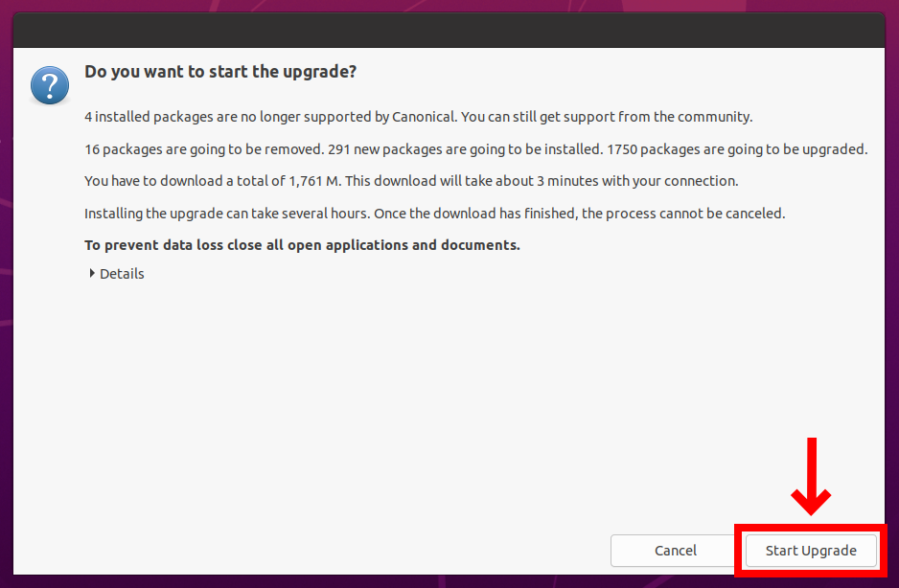Click the line about Canonical-unsupported packages
Screen dimensions: 899x588
419,117
